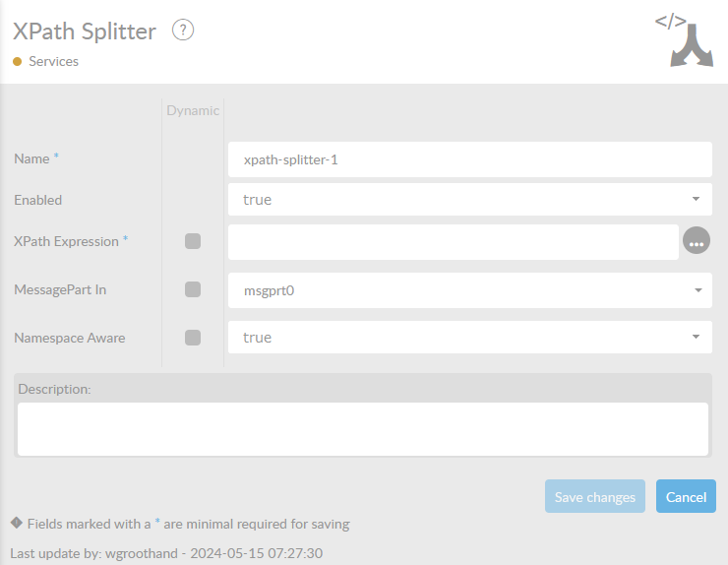728x565 pixels.
Task: Check Dynamic box for Namespace Aware
Action: tap(193, 338)
